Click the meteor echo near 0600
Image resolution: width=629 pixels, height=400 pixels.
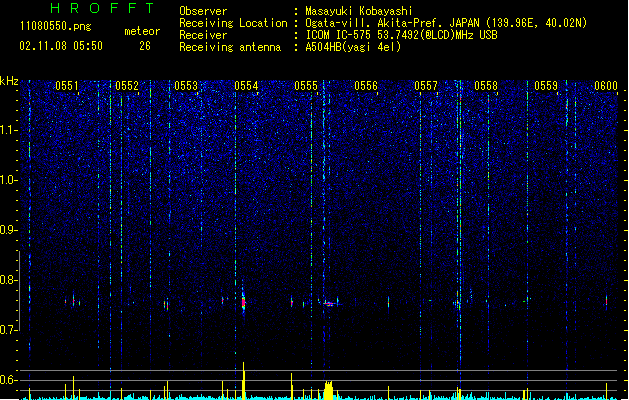pos(606,301)
